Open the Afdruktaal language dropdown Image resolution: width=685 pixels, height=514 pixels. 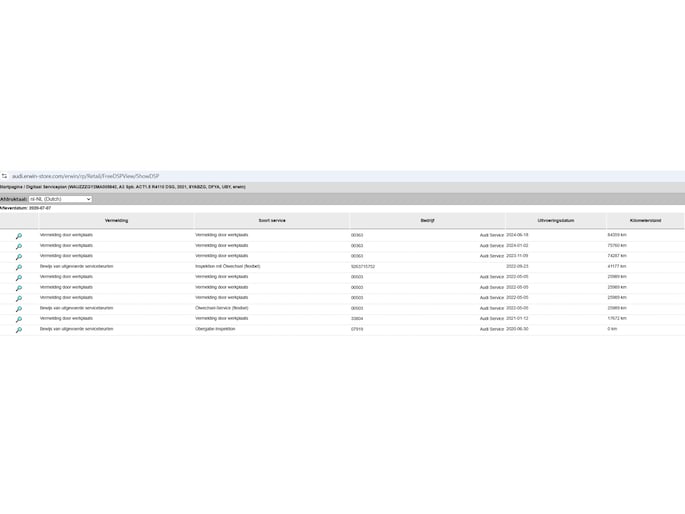pos(60,199)
